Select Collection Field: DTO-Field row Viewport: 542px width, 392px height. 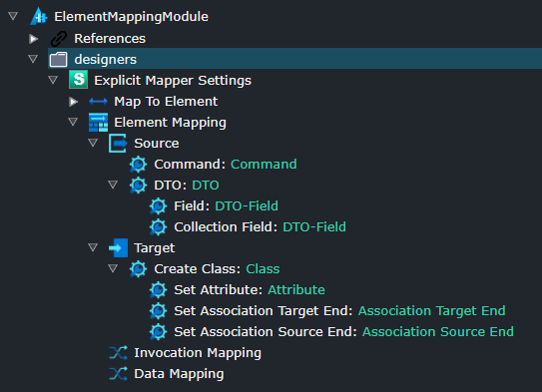click(260, 226)
